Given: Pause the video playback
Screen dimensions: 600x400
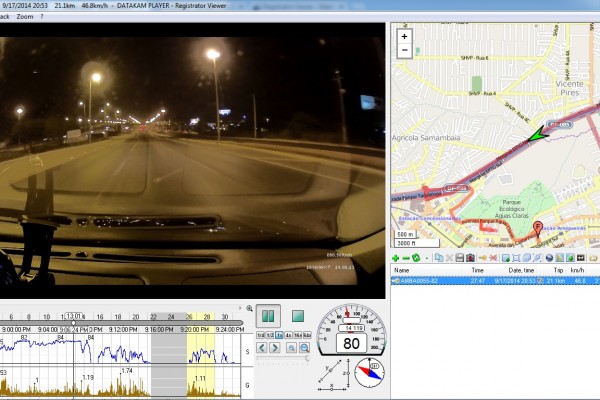Looking at the screenshot, I should pos(268,316).
